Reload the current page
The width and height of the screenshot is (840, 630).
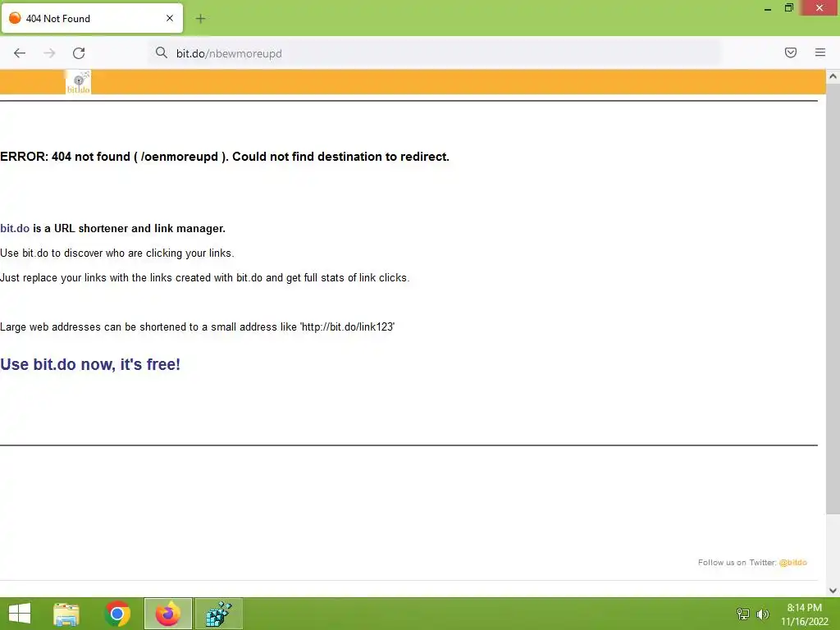click(x=79, y=53)
